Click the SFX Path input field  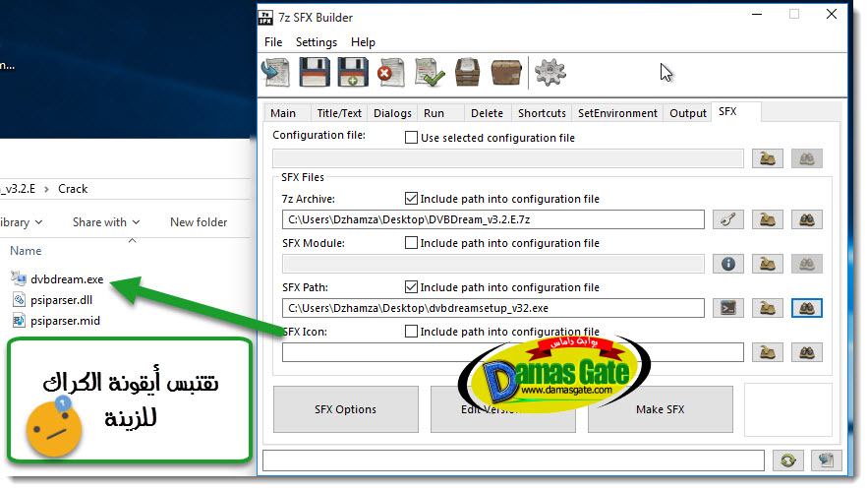[493, 308]
